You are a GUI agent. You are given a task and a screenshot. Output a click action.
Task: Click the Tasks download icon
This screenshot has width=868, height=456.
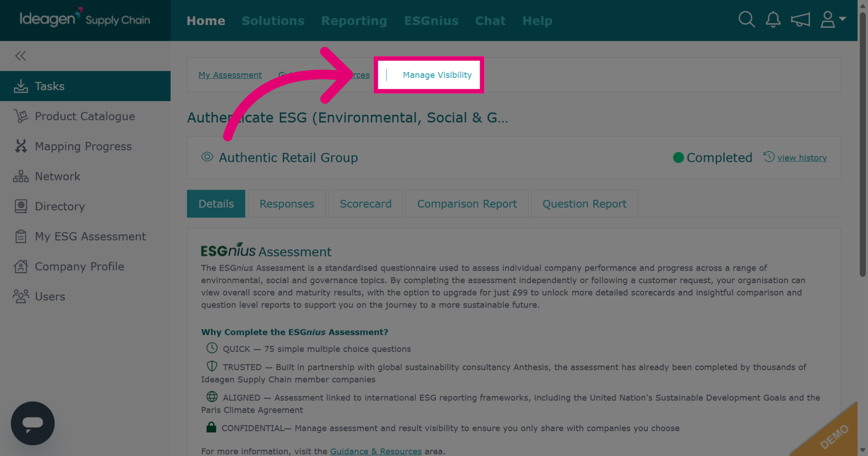pos(21,86)
